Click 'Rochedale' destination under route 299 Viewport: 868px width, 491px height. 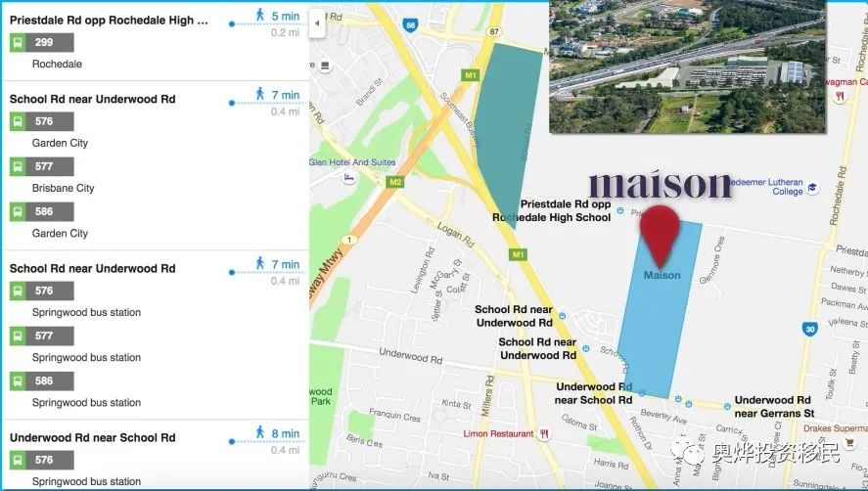tap(57, 64)
